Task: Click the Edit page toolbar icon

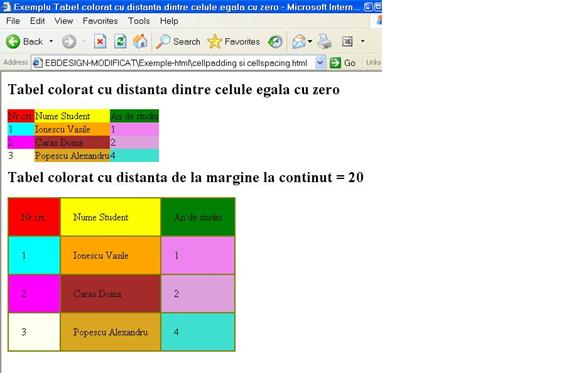Action: point(347,42)
